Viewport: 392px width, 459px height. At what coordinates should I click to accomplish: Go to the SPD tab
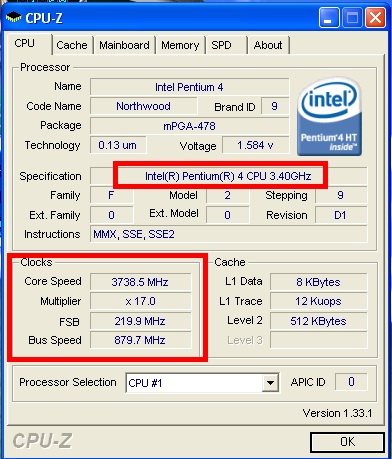click(x=221, y=45)
